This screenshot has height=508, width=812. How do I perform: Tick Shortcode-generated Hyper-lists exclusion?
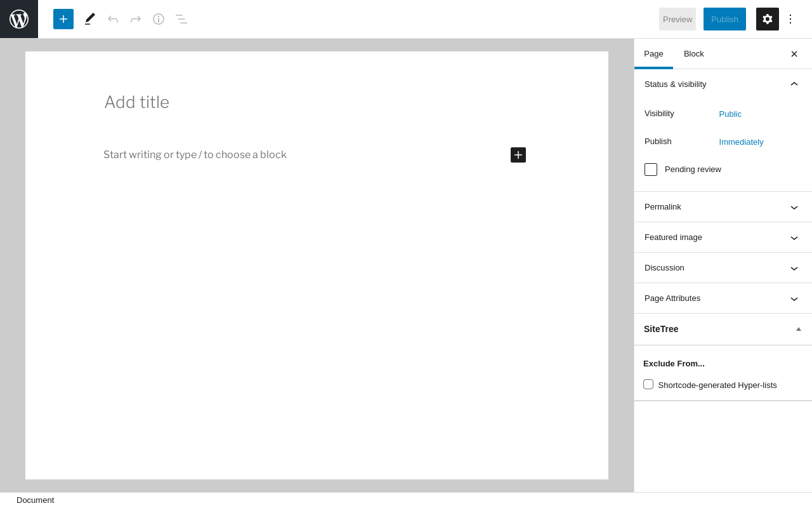pos(648,384)
